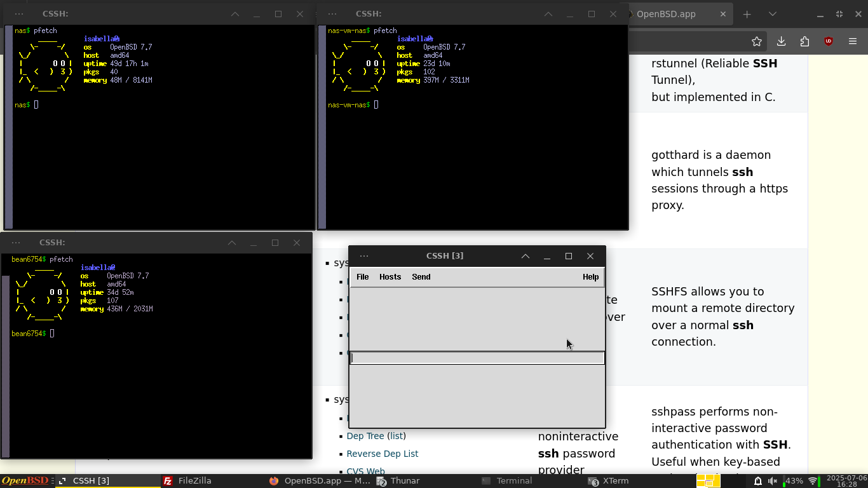This screenshot has width=868, height=488.
Task: Restore down the Firefox window
Action: tap(839, 14)
